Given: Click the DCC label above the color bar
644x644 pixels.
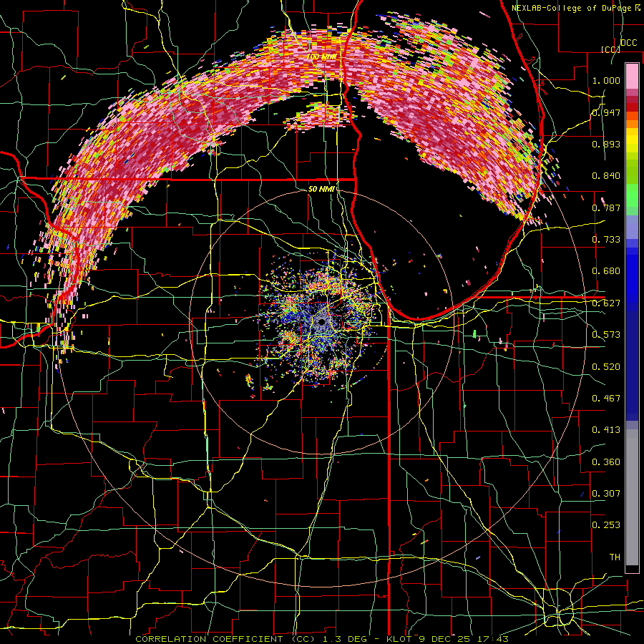Looking at the screenshot, I should [629, 43].
